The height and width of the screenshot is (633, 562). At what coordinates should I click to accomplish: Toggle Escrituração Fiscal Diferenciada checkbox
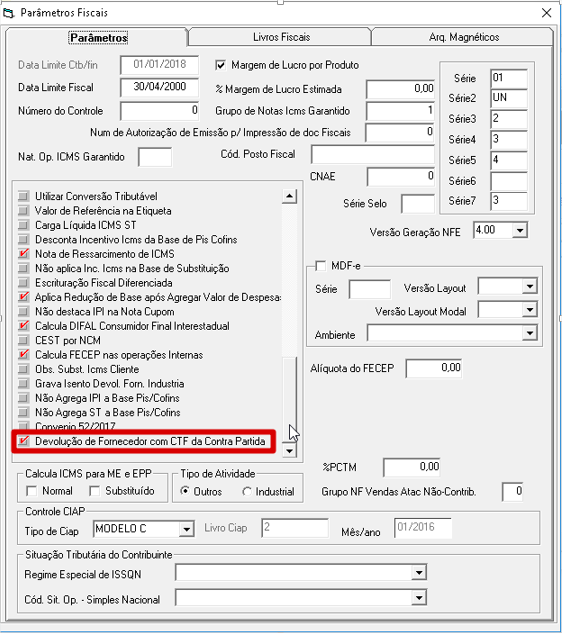(x=23, y=283)
